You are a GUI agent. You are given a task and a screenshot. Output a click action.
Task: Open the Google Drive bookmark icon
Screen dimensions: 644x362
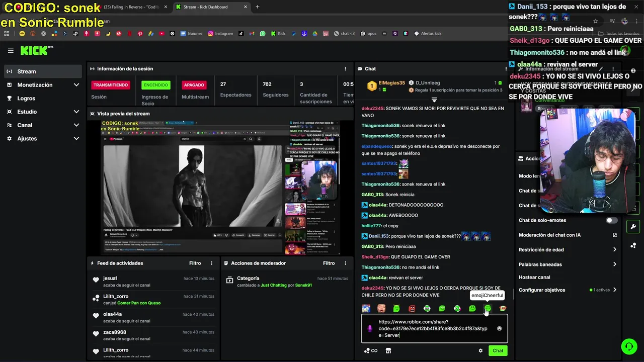click(315, 34)
